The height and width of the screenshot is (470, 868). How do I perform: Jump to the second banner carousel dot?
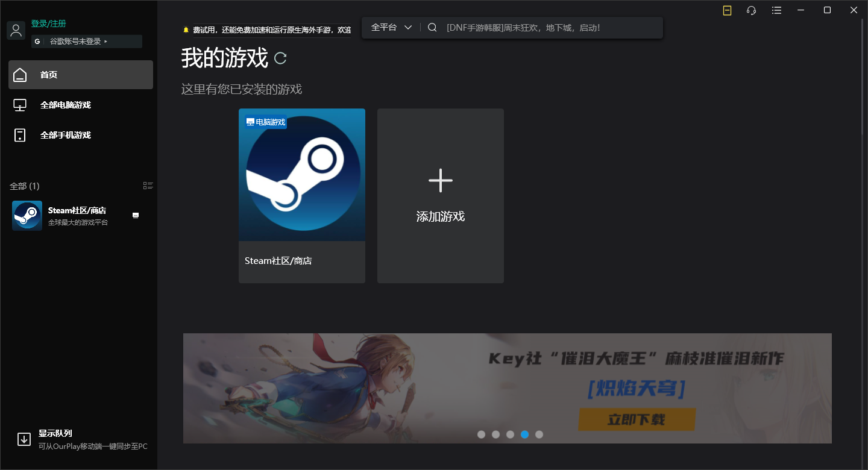(x=495, y=434)
